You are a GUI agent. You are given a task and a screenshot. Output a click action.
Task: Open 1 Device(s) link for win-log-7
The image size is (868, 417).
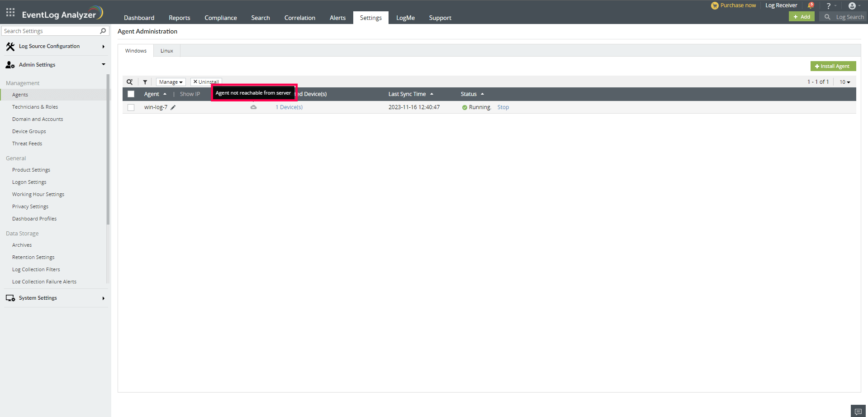tap(289, 107)
